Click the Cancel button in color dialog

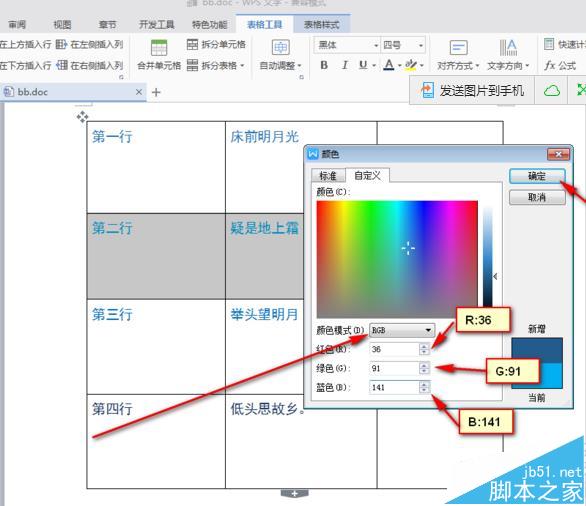point(537,197)
